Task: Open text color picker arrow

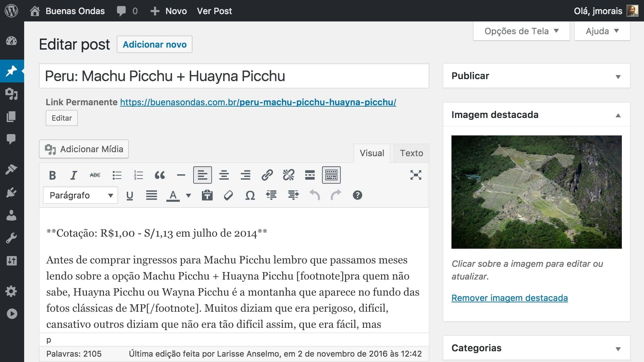Action: click(x=189, y=195)
